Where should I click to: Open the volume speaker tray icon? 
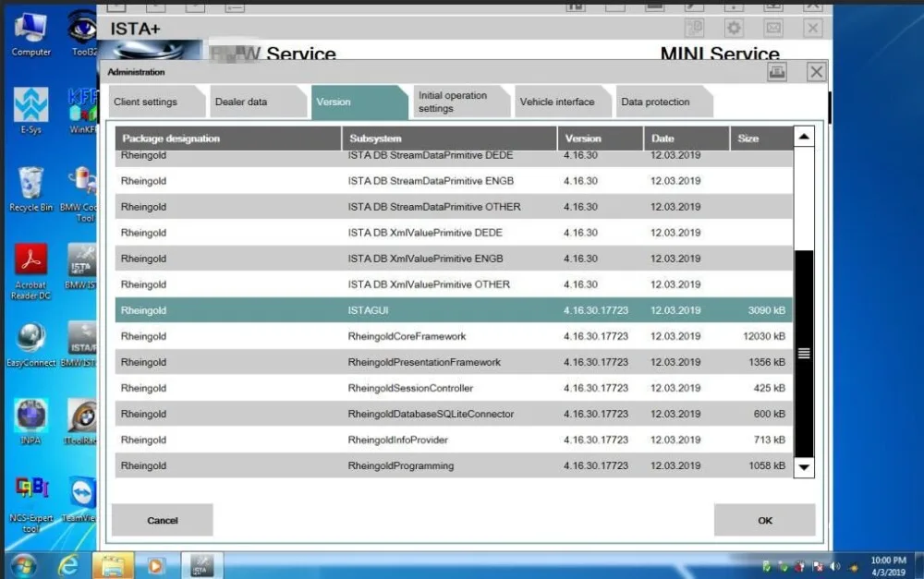(835, 567)
